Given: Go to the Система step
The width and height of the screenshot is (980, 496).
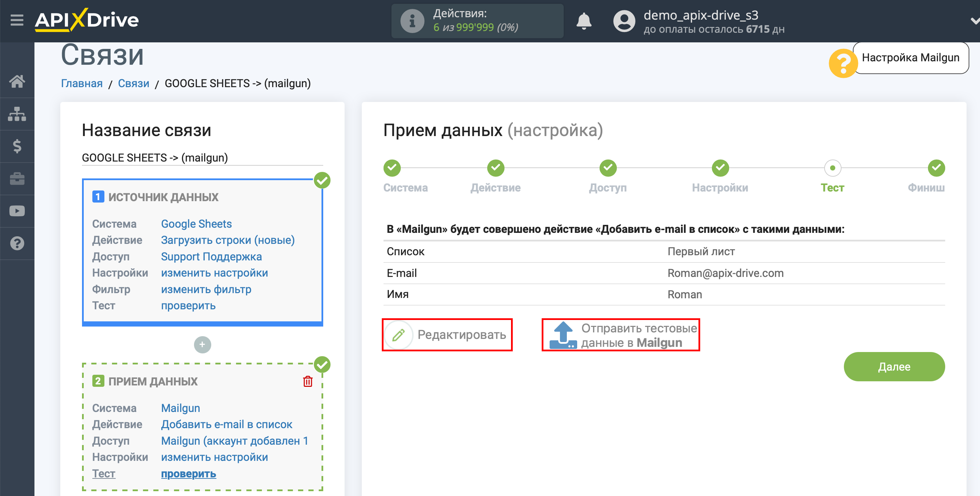Looking at the screenshot, I should coord(392,168).
